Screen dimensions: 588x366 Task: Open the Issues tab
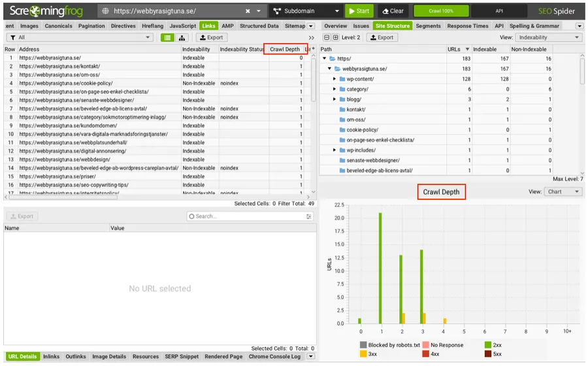[361, 26]
